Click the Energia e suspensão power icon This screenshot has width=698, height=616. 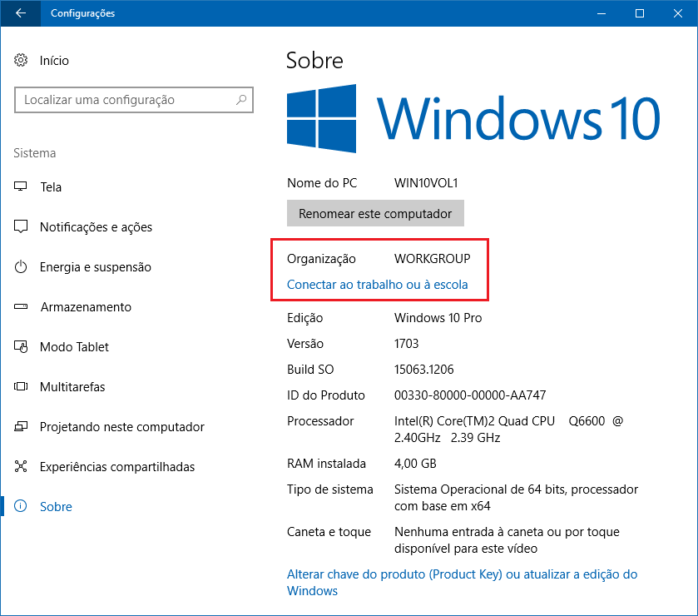(x=21, y=267)
